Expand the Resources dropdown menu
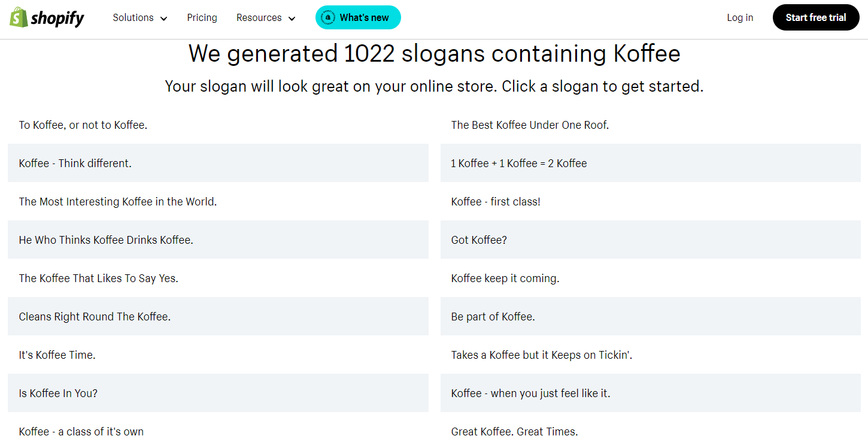Image resolution: width=868 pixels, height=445 pixels. [266, 17]
